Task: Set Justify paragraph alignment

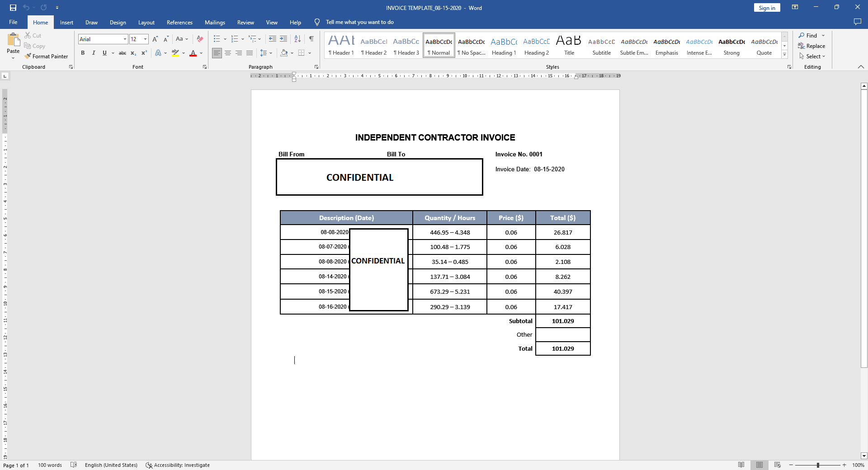Action: (x=250, y=53)
